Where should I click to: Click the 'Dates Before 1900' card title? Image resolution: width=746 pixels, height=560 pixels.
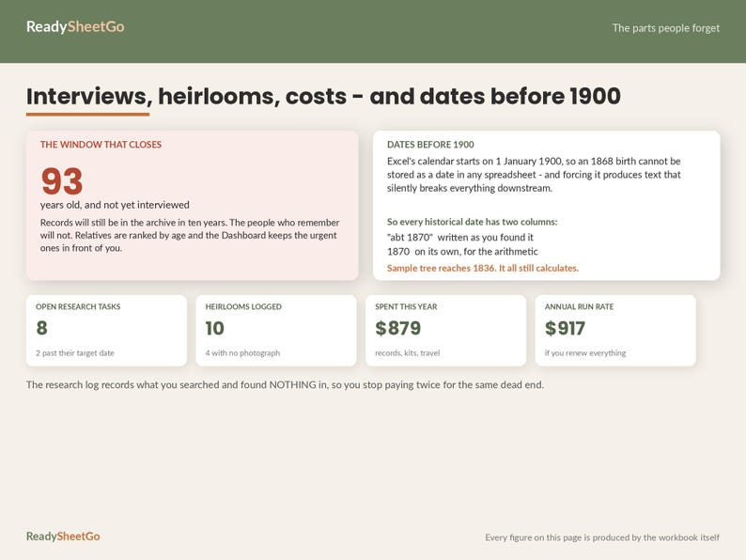(x=430, y=145)
